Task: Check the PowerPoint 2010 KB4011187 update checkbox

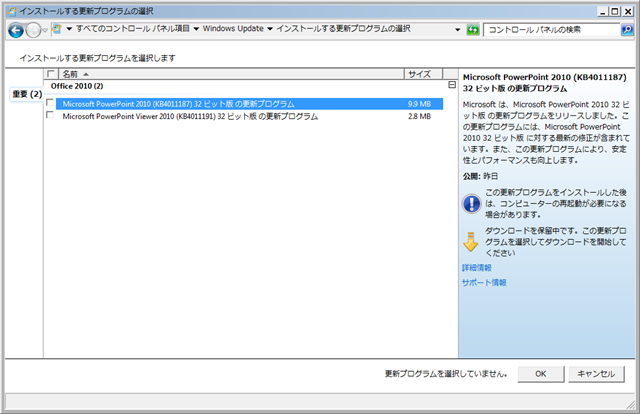Action: (50, 102)
